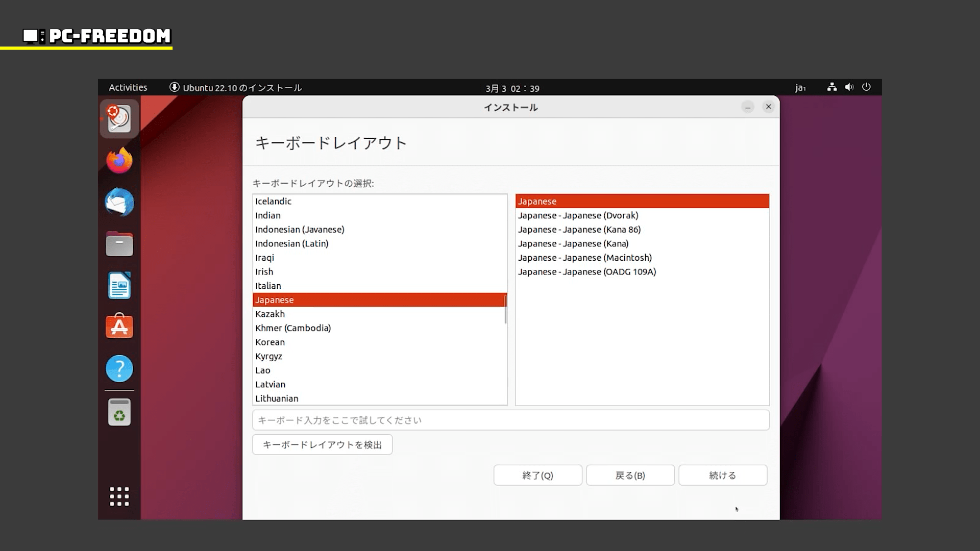Open the Help question mark icon
This screenshot has height=551, width=980.
pyautogui.click(x=119, y=368)
